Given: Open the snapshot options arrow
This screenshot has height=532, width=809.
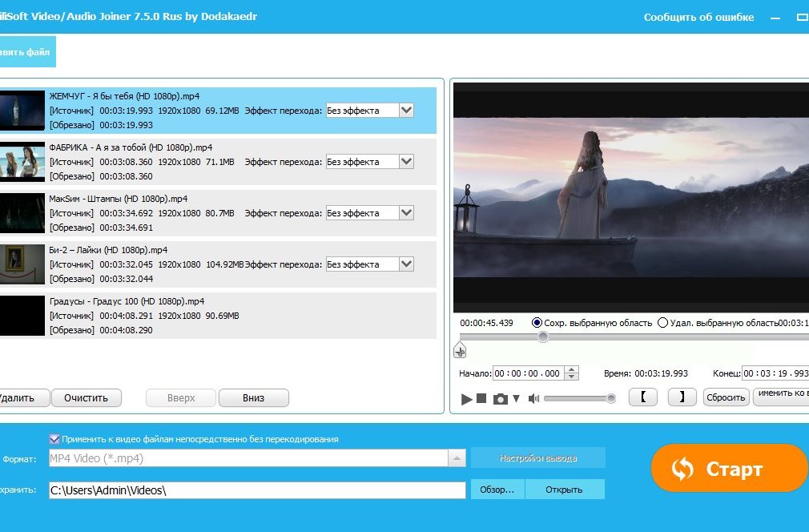Looking at the screenshot, I should click(516, 399).
